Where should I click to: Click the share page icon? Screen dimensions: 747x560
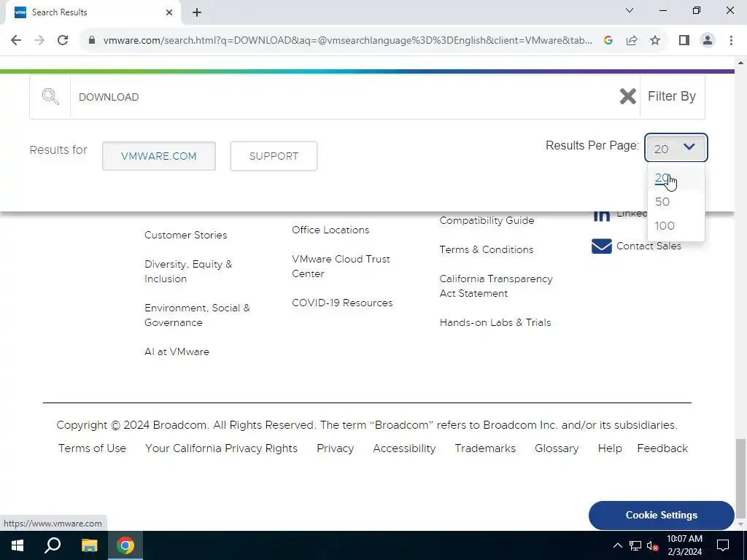point(632,40)
